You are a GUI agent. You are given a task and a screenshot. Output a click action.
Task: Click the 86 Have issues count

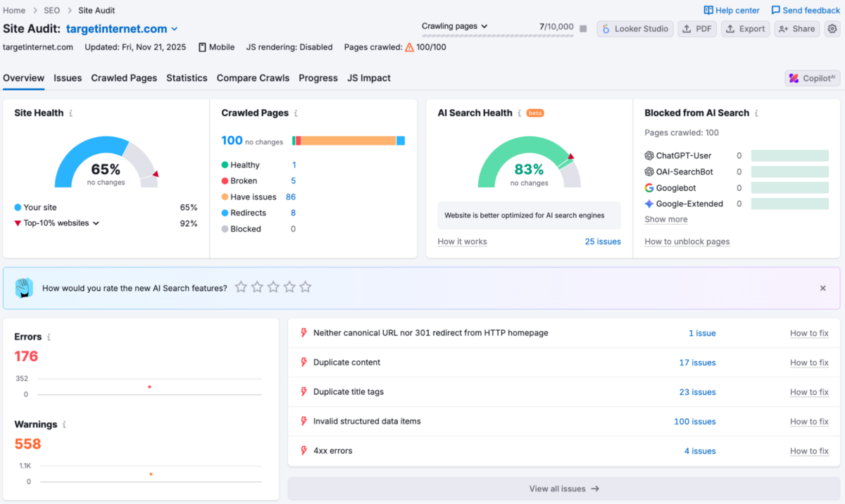coord(291,197)
